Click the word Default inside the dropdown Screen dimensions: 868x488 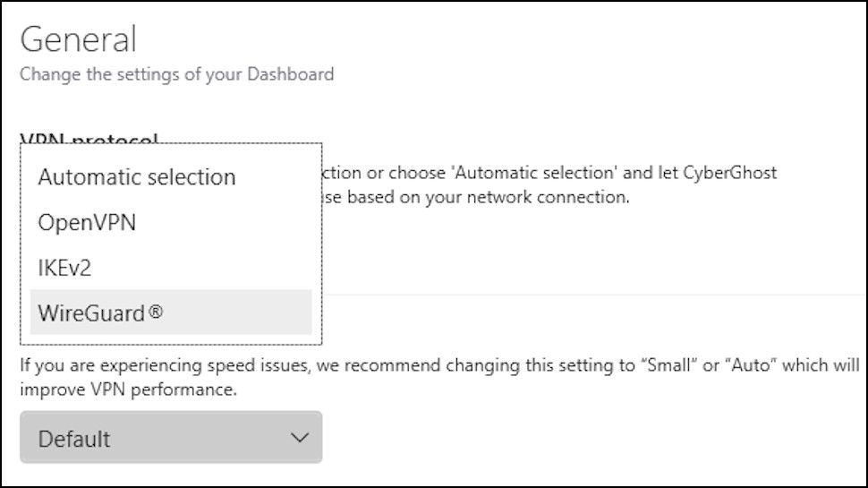click(x=74, y=439)
